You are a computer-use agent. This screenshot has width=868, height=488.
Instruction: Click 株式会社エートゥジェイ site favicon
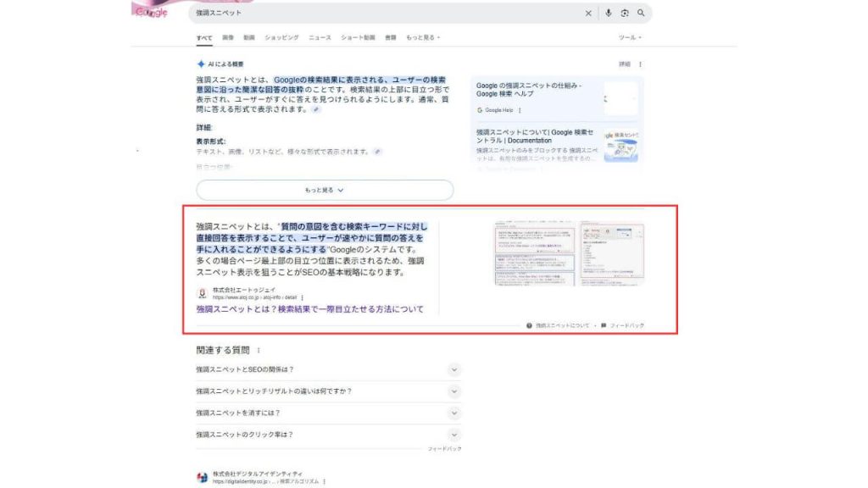(x=202, y=293)
